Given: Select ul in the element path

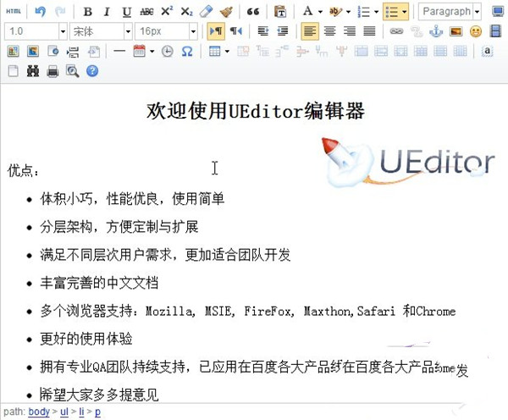Looking at the screenshot, I should pyautogui.click(x=64, y=412).
